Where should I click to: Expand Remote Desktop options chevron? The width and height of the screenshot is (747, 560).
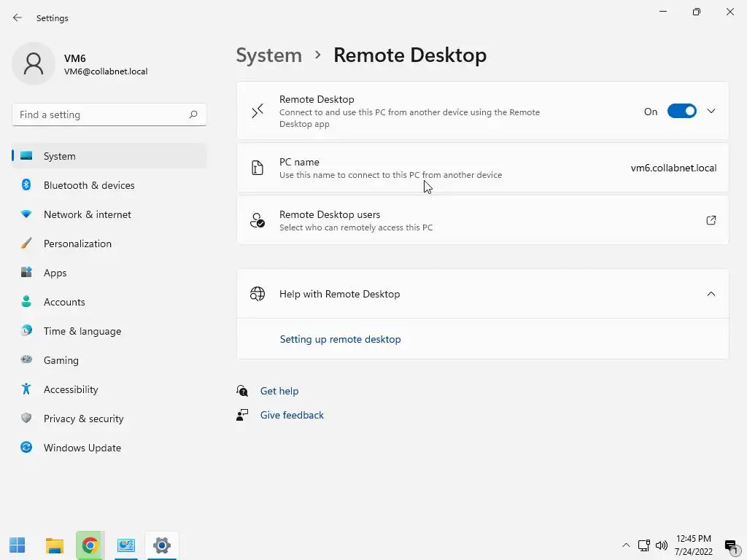tap(711, 112)
